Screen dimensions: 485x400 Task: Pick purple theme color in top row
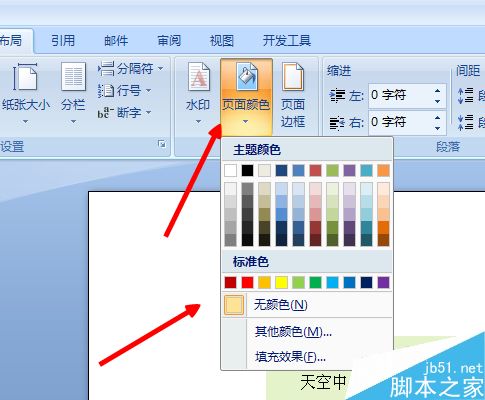pos(349,170)
